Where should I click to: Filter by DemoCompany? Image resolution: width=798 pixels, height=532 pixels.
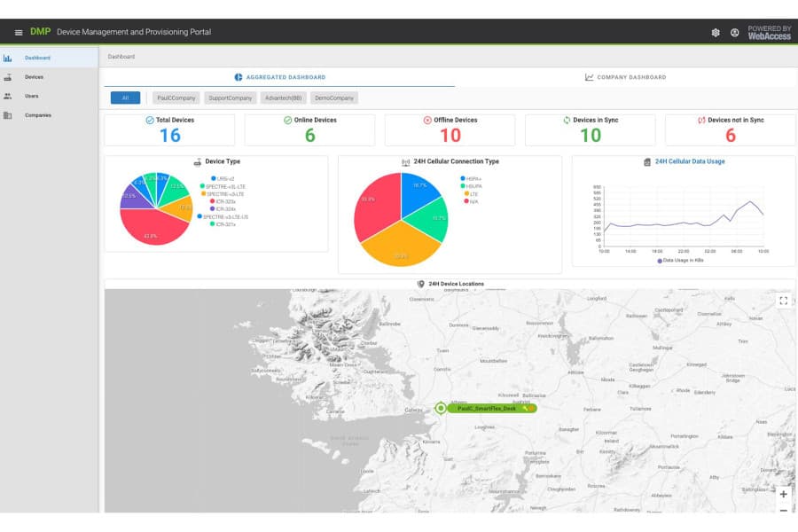334,98
